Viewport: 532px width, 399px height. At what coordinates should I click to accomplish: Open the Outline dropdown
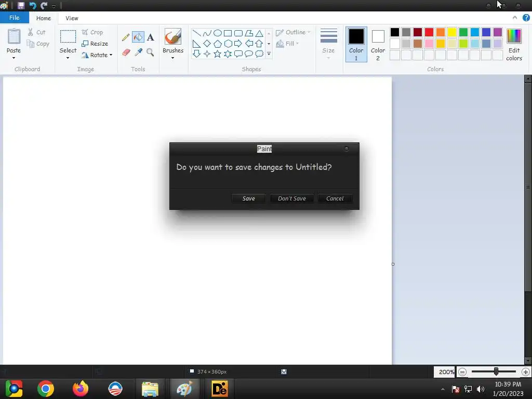pos(293,32)
